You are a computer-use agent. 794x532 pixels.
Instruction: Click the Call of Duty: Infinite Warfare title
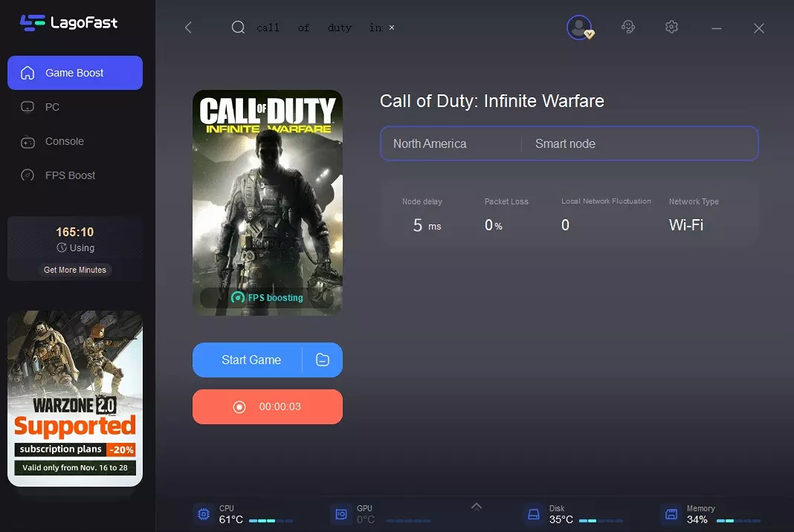pos(491,101)
